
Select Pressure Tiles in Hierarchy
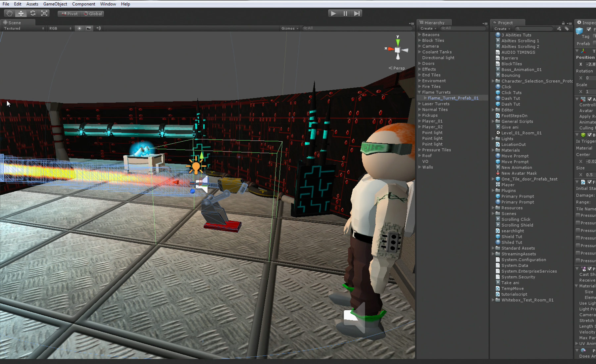click(x=436, y=150)
